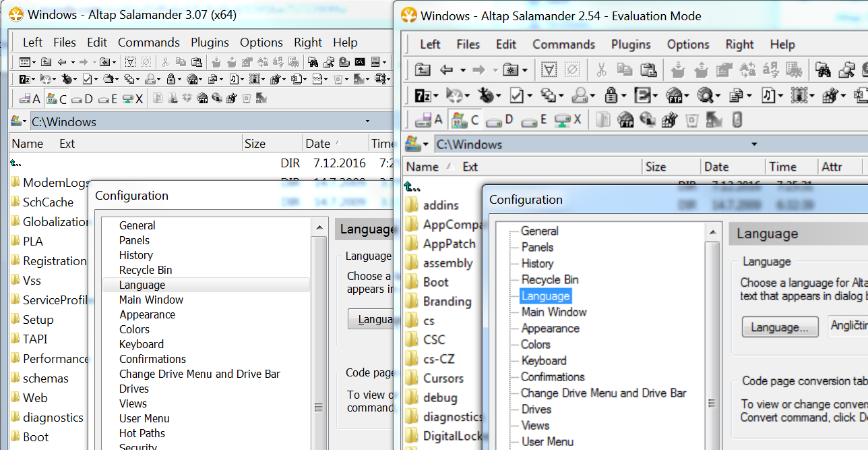This screenshot has height=450, width=868.
Task: Sort by Date column in 3.07 window
Action: [336, 143]
